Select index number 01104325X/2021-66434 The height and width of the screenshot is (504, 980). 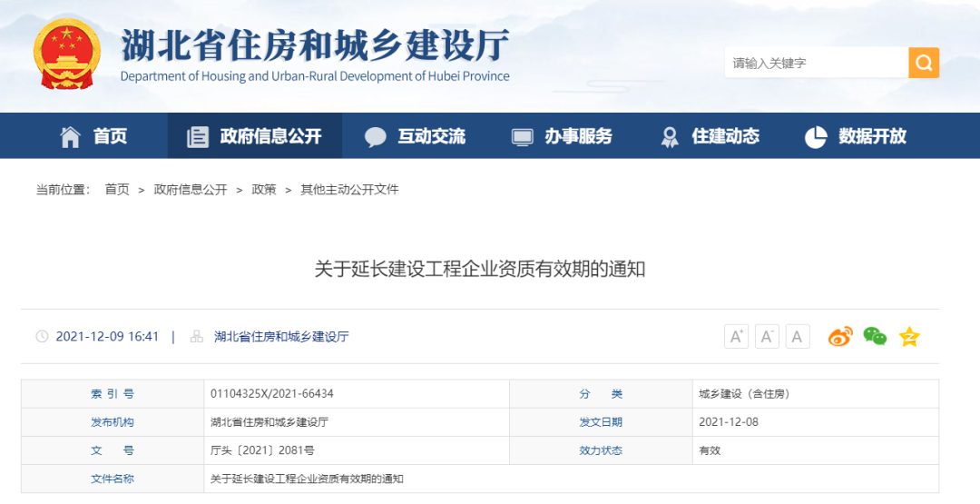point(272,394)
